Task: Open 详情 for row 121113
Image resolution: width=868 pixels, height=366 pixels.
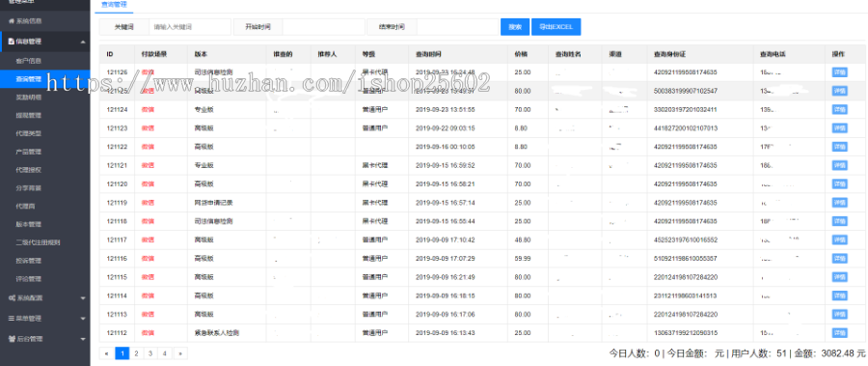Action: [x=839, y=315]
